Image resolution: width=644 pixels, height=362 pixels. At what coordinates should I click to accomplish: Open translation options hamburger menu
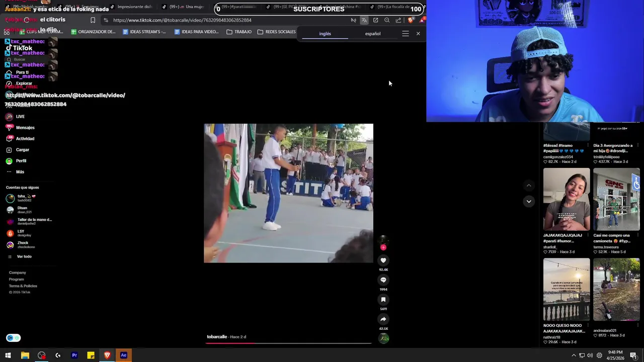point(406,34)
